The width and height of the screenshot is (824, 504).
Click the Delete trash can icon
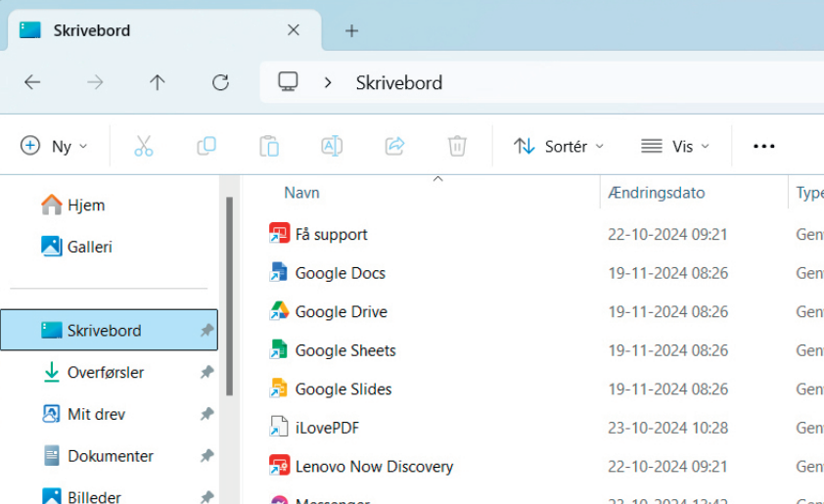[457, 146]
